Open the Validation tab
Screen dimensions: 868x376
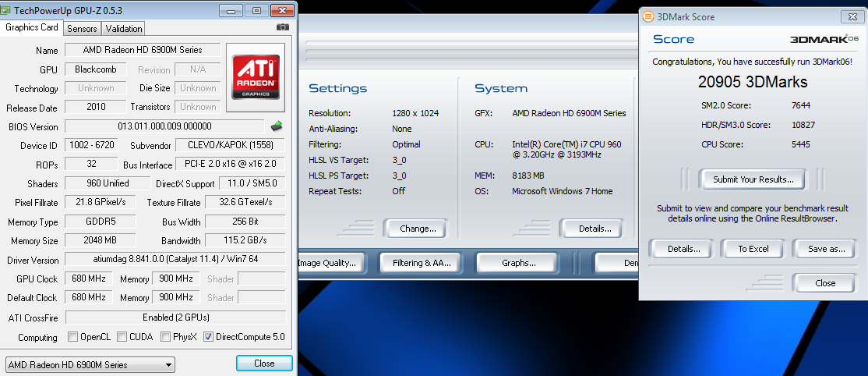click(124, 29)
